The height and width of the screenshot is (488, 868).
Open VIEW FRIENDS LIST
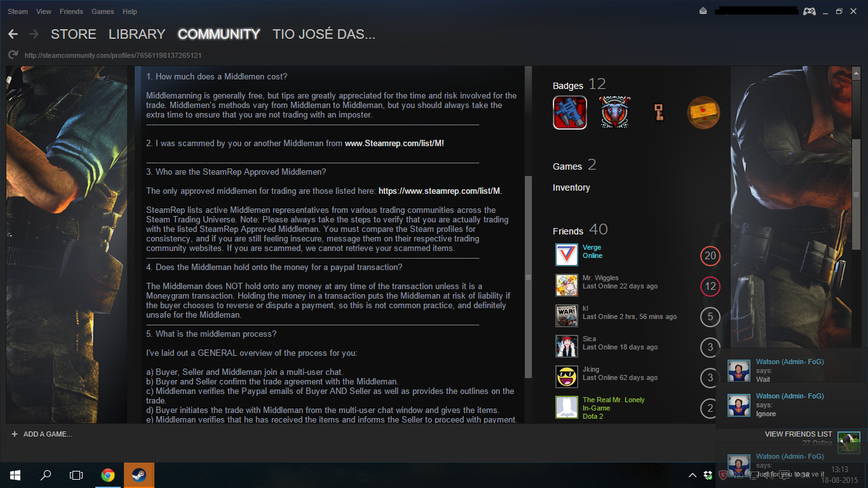pyautogui.click(x=799, y=434)
